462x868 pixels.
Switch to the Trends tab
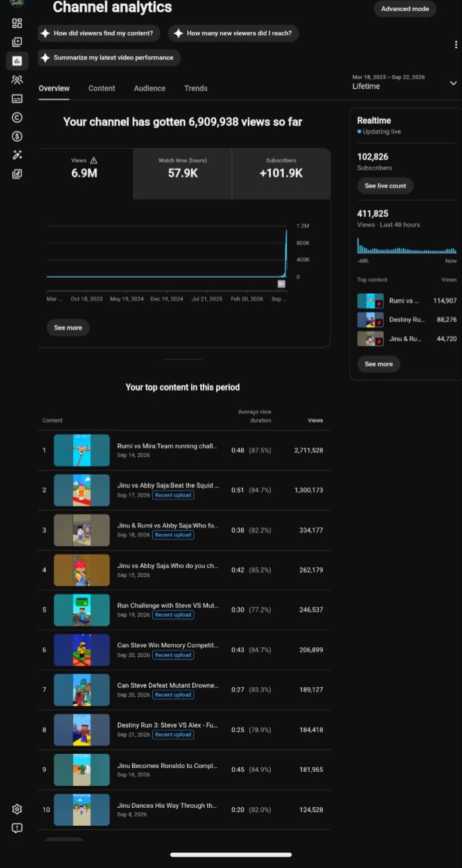(x=196, y=89)
